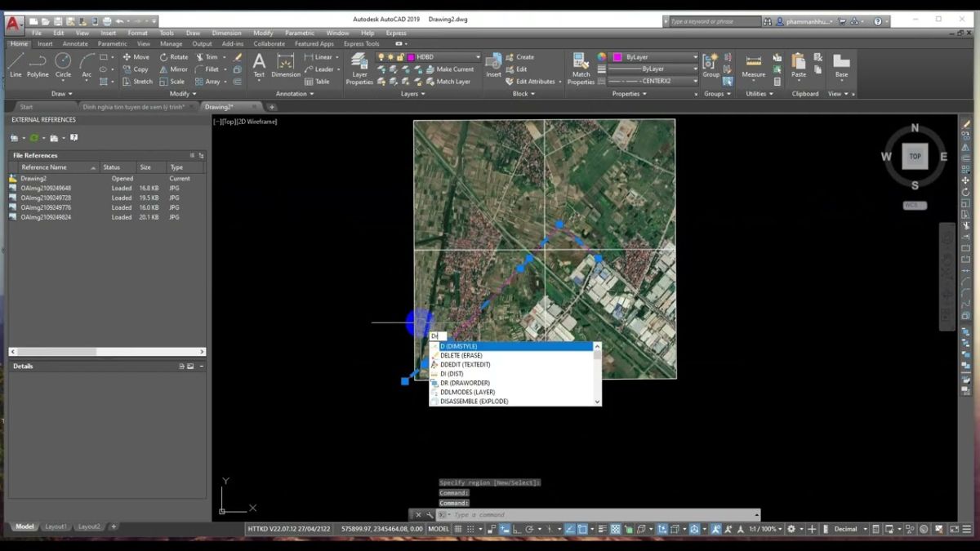
Task: Open the CENTERX2 linetype dropdown
Action: point(695,81)
